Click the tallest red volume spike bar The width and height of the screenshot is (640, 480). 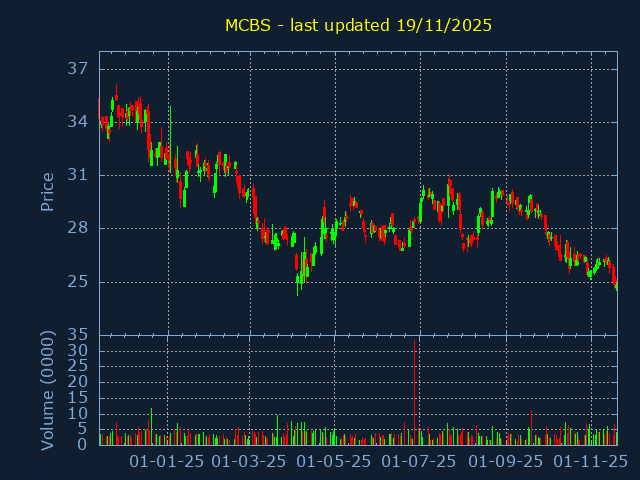(x=414, y=390)
